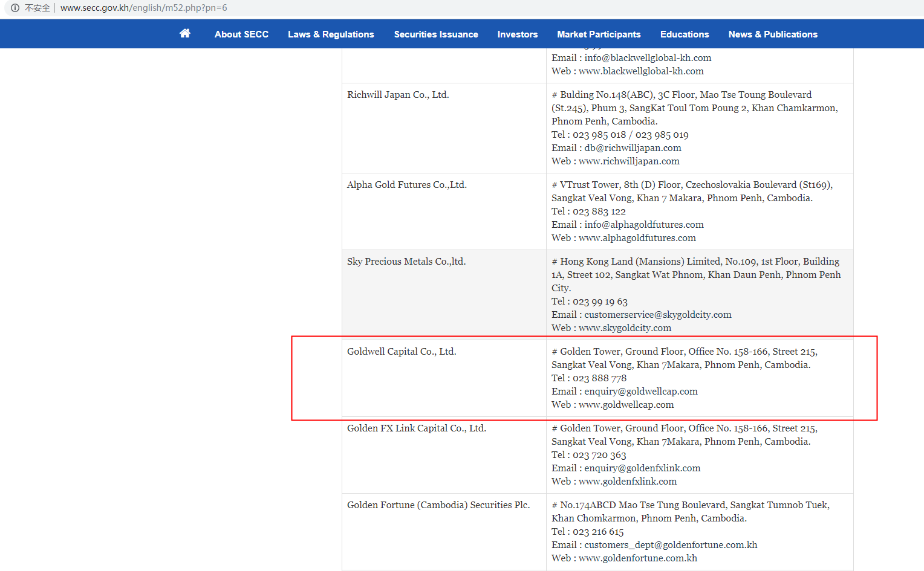Image resolution: width=924 pixels, height=571 pixels.
Task: Click VTrust Tower address line
Action: (692, 185)
